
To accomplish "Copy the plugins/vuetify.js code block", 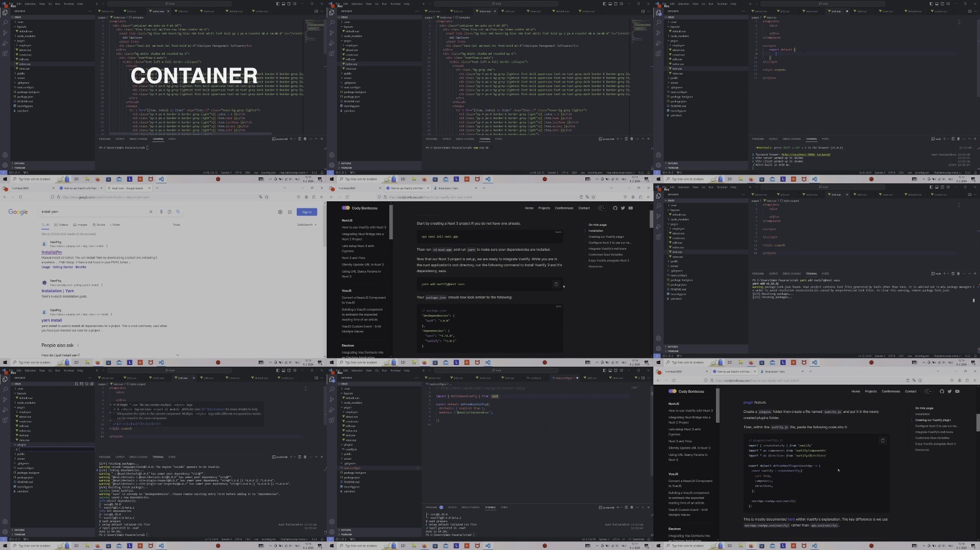I will pos(883,440).
